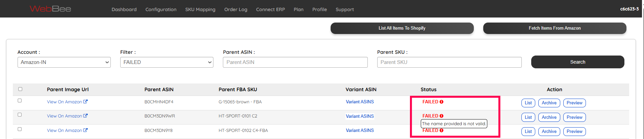The image size is (644, 139).
Task: Open the SKU Mapping menu
Action: (x=200, y=9)
